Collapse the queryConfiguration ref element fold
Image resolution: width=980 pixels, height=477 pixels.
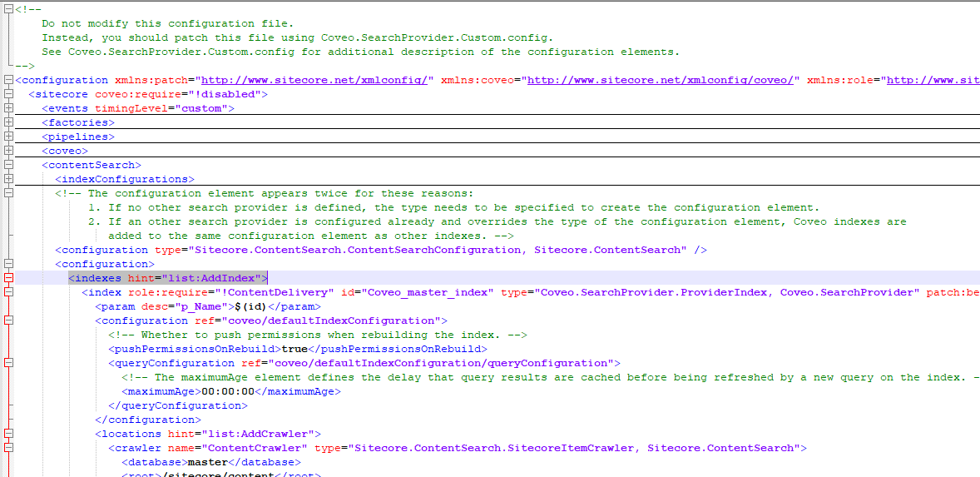click(8, 363)
